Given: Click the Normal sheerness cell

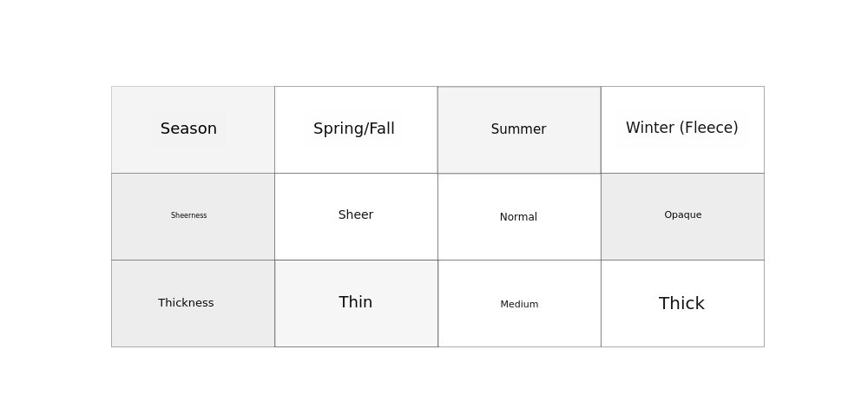Looking at the screenshot, I should (519, 216).
